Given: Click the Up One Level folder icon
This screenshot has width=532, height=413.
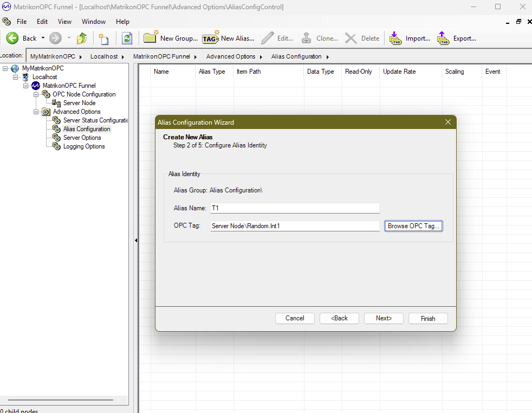Looking at the screenshot, I should (x=82, y=38).
